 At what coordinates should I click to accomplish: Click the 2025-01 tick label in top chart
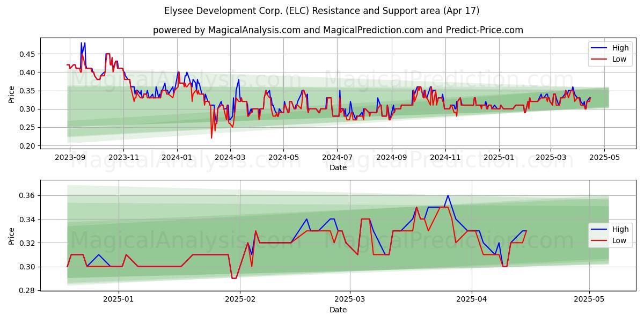pyautogui.click(x=499, y=157)
